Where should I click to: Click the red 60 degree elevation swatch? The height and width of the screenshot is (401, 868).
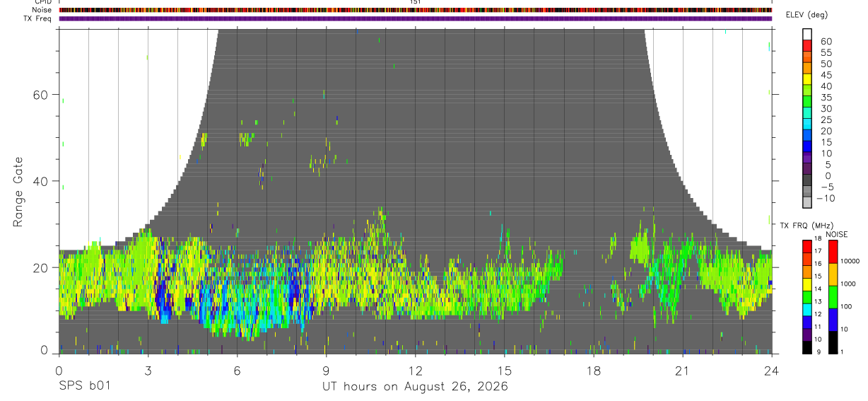coord(807,45)
